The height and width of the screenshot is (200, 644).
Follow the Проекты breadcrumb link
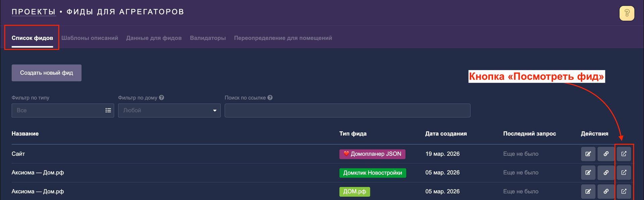tap(34, 12)
